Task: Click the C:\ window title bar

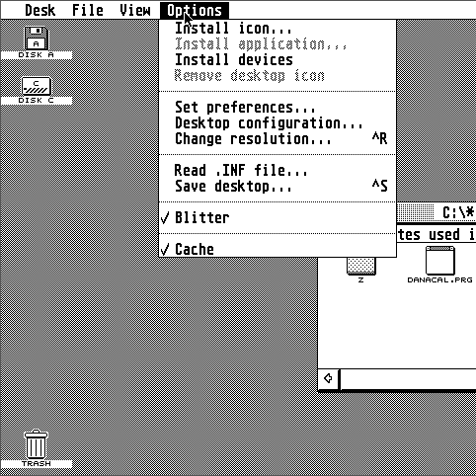Action: (x=436, y=212)
